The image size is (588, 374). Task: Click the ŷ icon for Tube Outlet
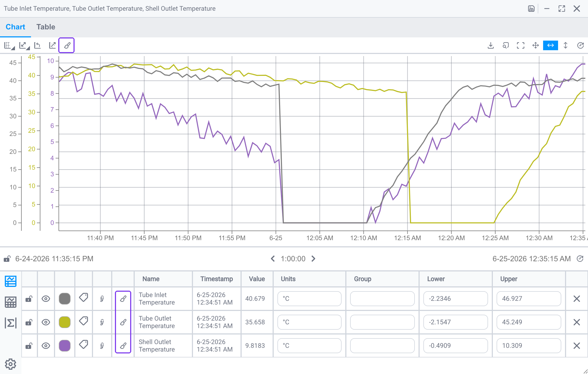point(102,322)
